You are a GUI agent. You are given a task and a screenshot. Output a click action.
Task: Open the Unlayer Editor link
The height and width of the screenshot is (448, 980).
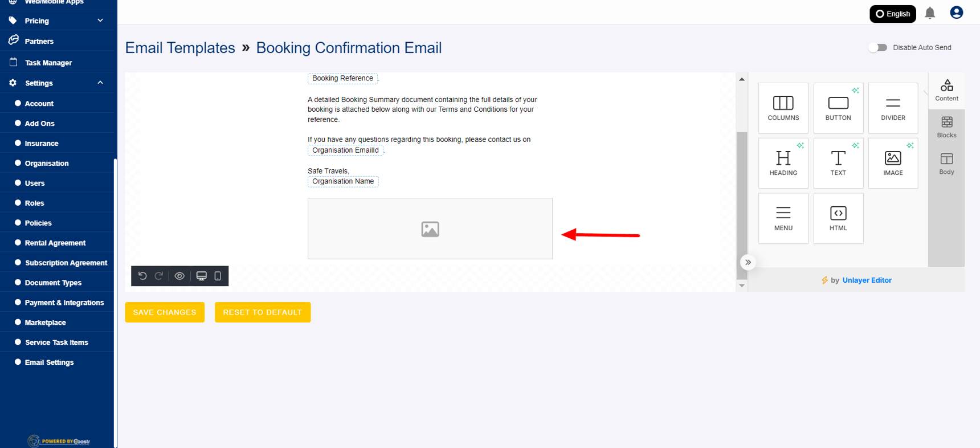coord(866,280)
